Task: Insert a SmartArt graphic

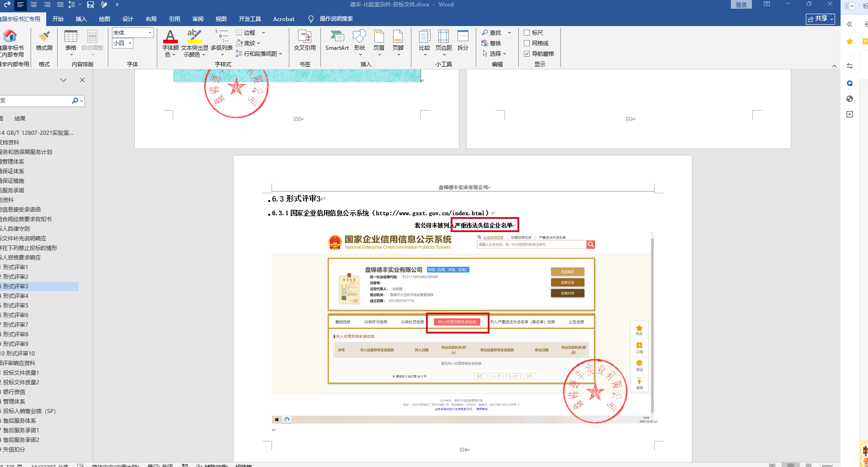Action: (x=337, y=41)
